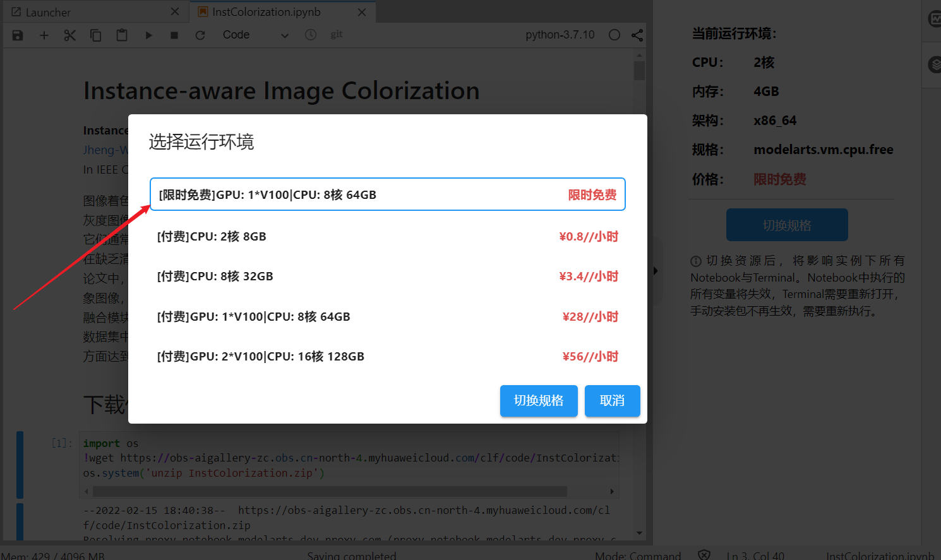941x560 pixels.
Task: Click the scroll-right arrow of the code cell
Action: (x=612, y=491)
